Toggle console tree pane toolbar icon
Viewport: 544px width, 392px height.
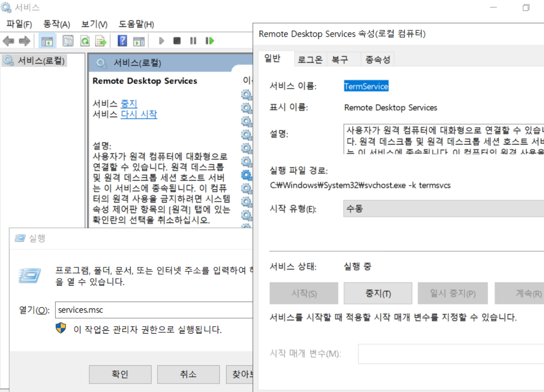(47, 41)
